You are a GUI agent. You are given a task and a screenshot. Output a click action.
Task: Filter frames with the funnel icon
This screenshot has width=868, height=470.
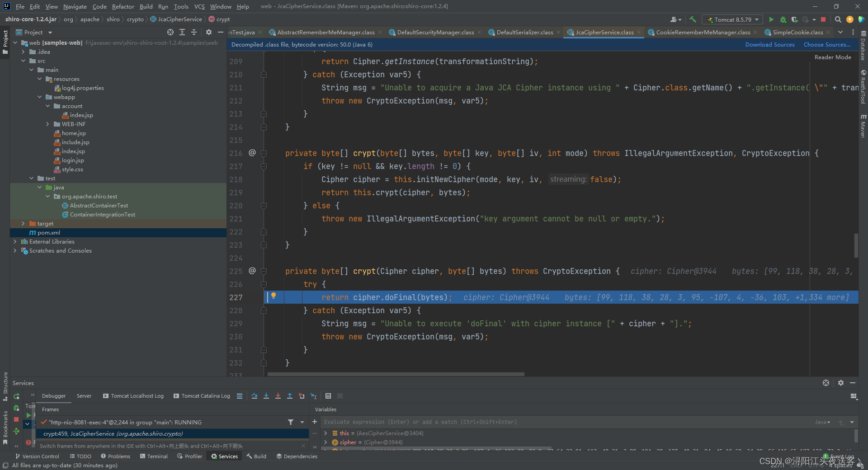291,422
